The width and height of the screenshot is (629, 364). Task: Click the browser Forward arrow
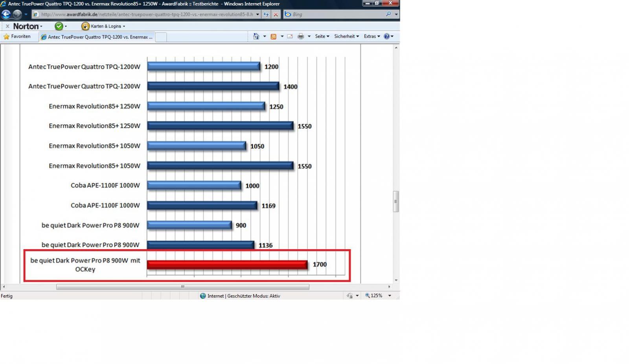pyautogui.click(x=17, y=15)
